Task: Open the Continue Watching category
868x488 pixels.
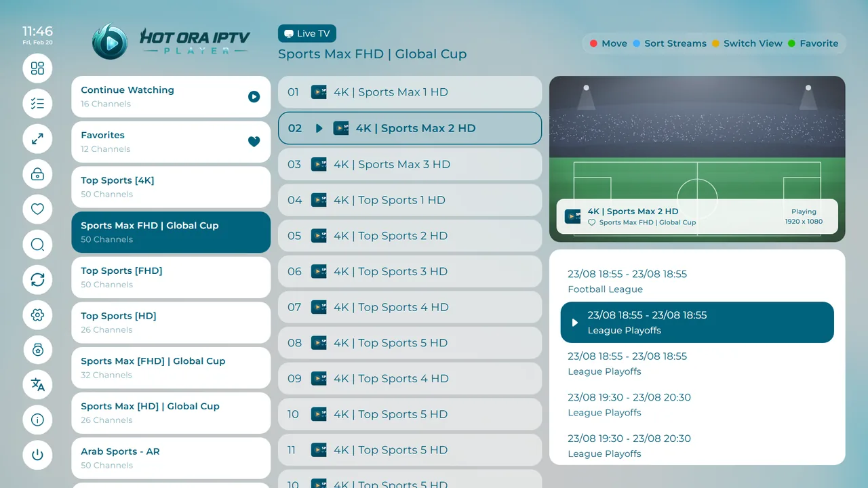Action: click(x=171, y=97)
